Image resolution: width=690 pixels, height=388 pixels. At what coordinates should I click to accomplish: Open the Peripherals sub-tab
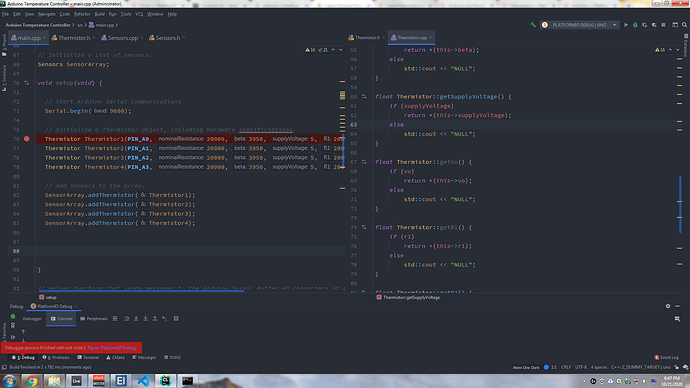coord(94,318)
